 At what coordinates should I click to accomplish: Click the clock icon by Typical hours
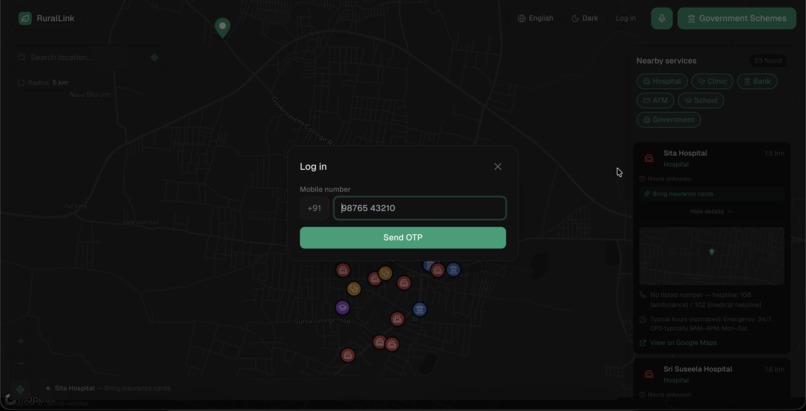pyautogui.click(x=643, y=320)
